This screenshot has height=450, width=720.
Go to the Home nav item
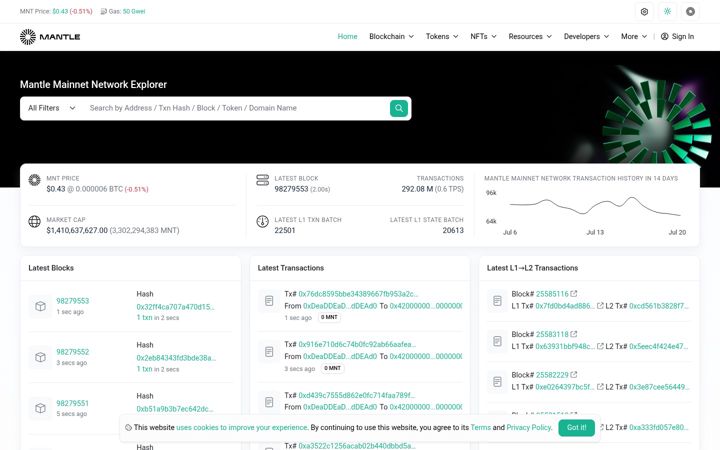pyautogui.click(x=347, y=36)
